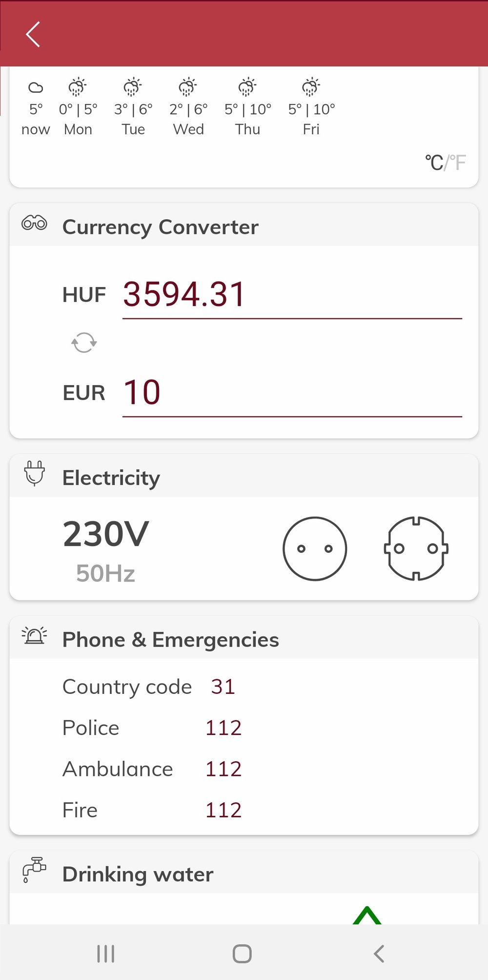488x980 pixels.
Task: Tap the country code 31
Action: point(223,687)
